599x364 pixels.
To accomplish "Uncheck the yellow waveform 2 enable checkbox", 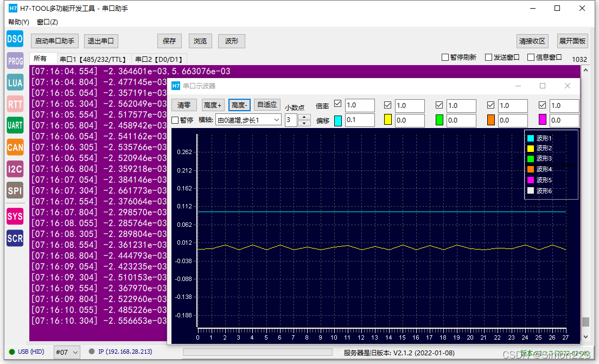I will 388,105.
